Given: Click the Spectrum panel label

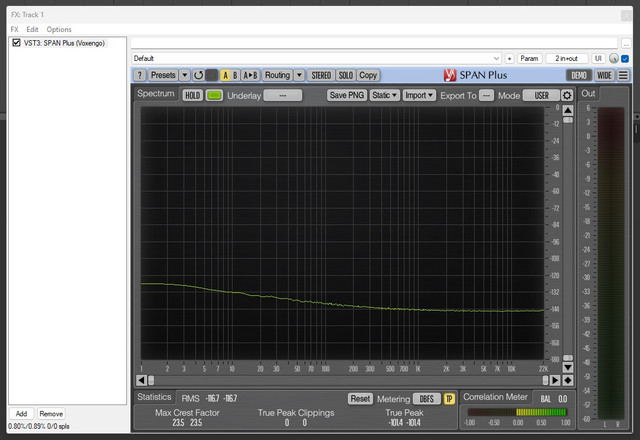Looking at the screenshot, I should click(156, 93).
